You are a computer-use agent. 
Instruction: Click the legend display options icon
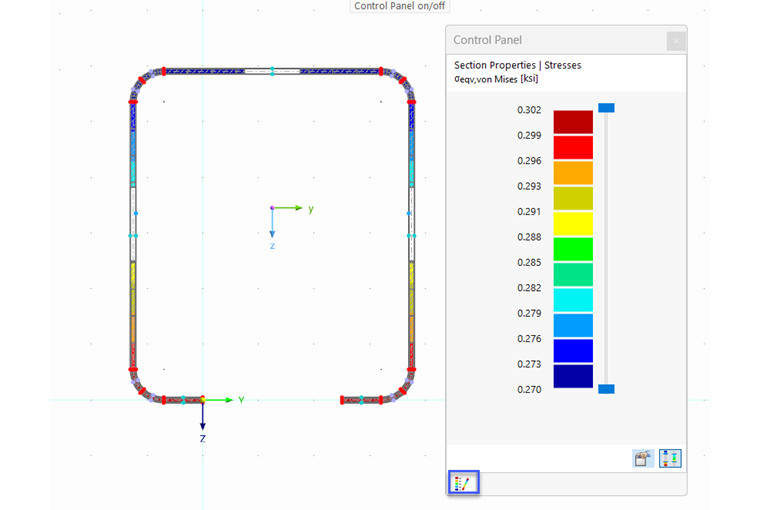pos(670,458)
